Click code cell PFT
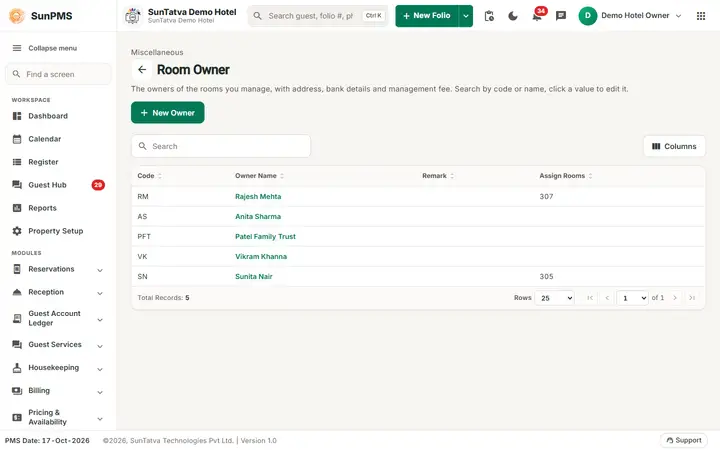This screenshot has width=720, height=450. [144, 236]
